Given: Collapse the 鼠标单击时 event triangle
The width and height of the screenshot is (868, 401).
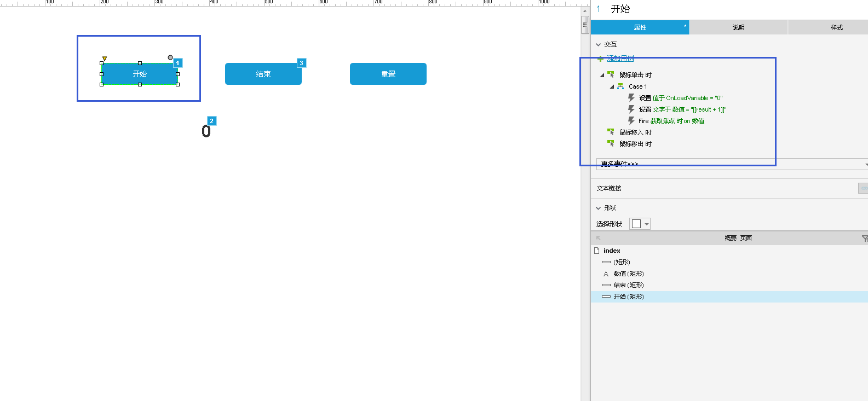Looking at the screenshot, I should [x=602, y=75].
